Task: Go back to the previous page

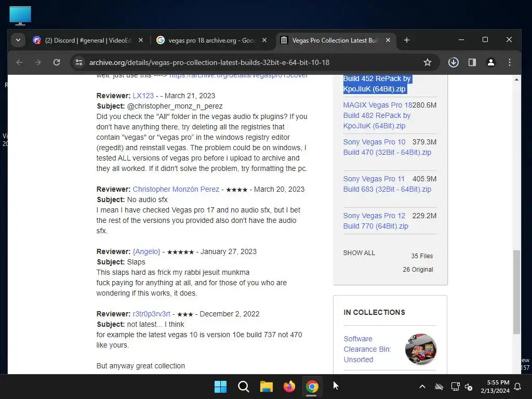Action: pyautogui.click(x=19, y=62)
